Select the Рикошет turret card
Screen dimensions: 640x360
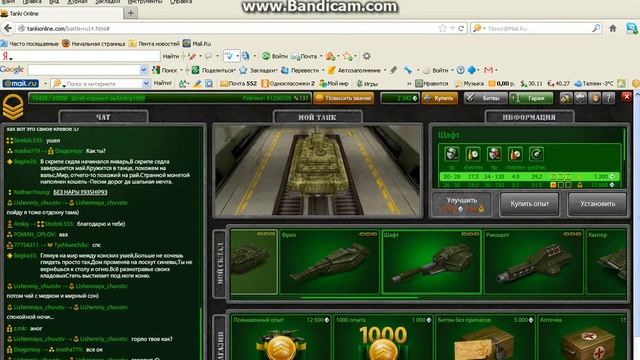[x=533, y=262]
